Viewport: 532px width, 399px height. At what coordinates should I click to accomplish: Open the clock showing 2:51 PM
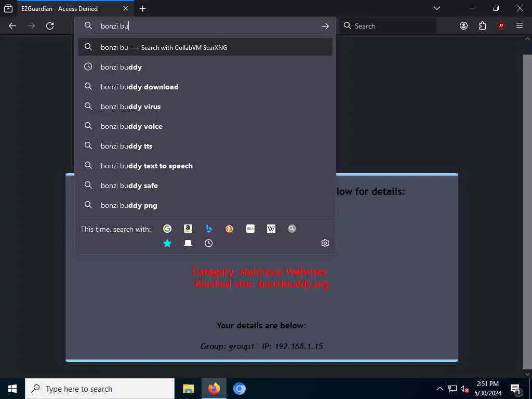point(487,389)
